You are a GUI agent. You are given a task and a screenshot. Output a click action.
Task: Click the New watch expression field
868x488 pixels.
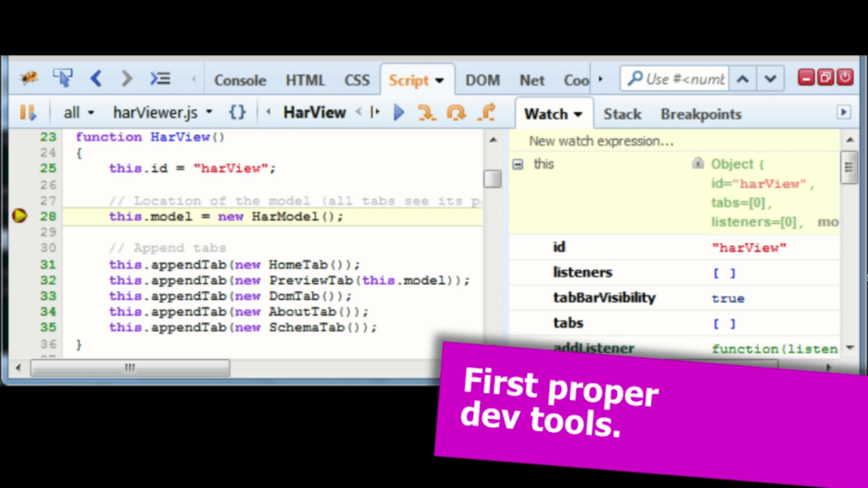coord(601,141)
